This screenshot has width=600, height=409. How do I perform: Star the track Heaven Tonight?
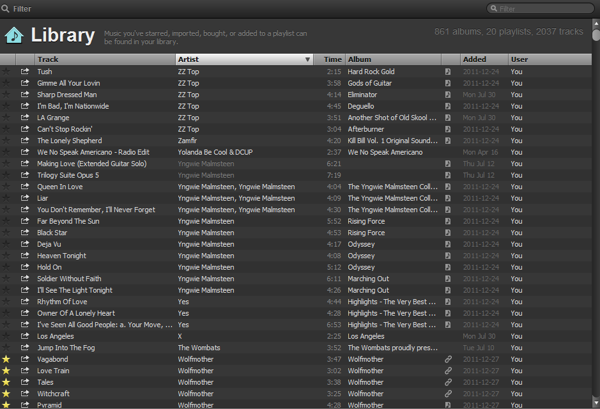pos(6,255)
